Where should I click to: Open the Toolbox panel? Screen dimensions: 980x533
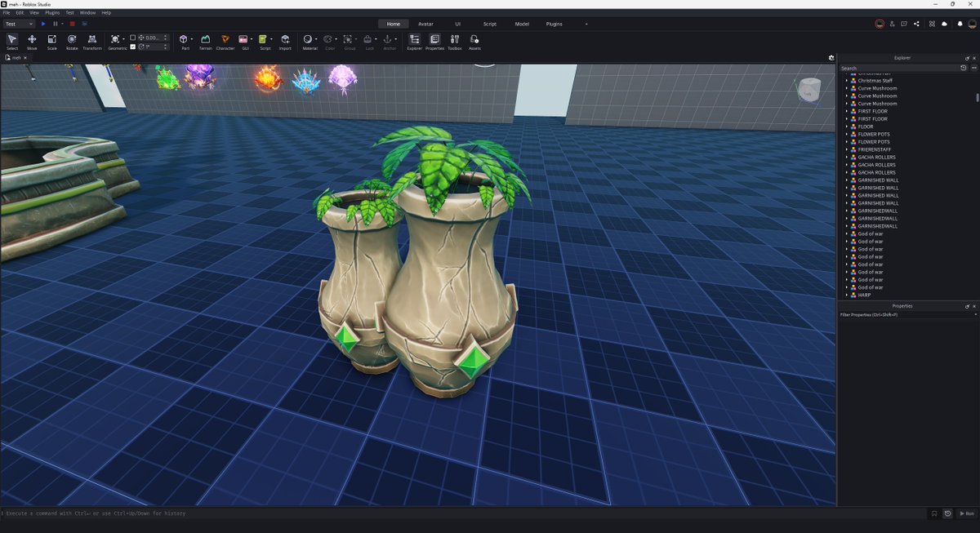pyautogui.click(x=455, y=42)
